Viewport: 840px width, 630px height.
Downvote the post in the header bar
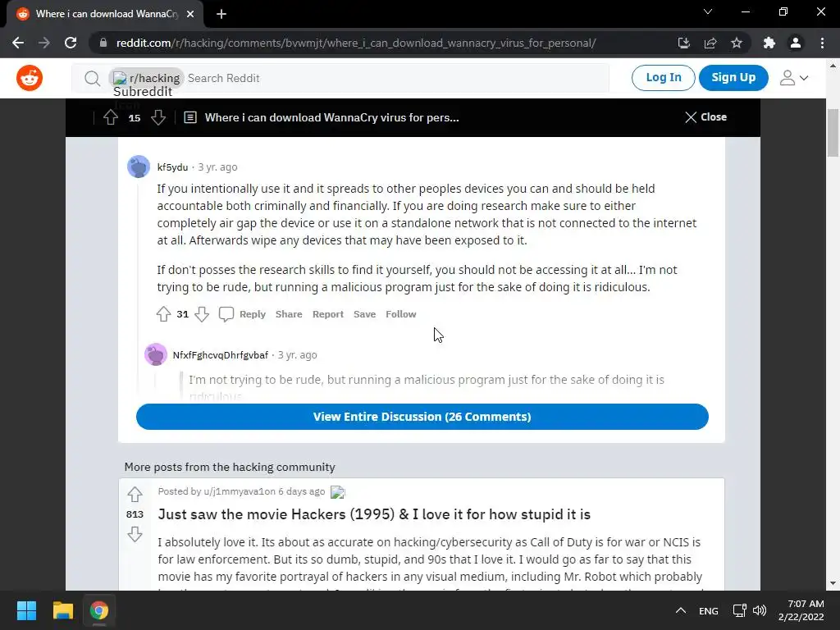click(x=158, y=117)
